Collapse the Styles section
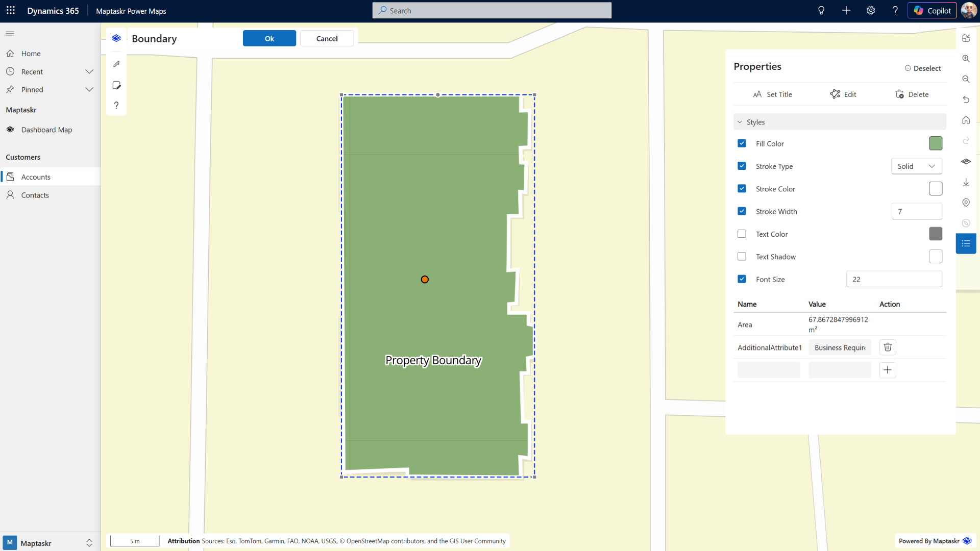980x551 pixels. (740, 122)
